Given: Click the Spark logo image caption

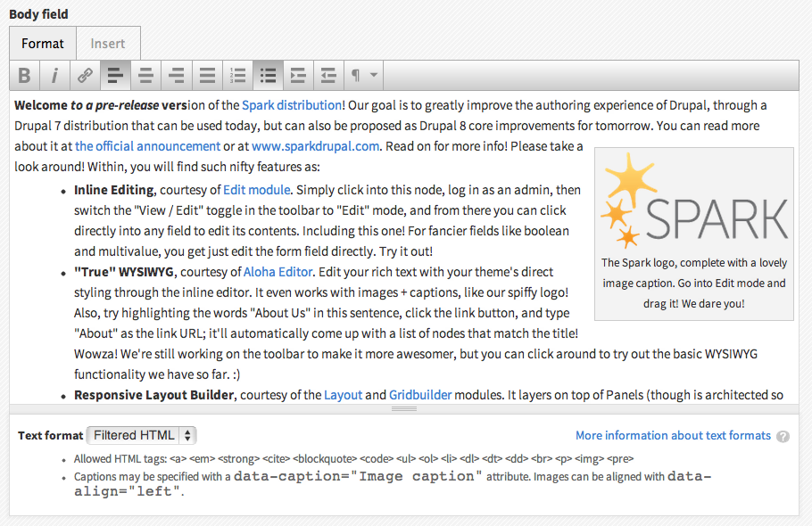Looking at the screenshot, I should click(694, 283).
